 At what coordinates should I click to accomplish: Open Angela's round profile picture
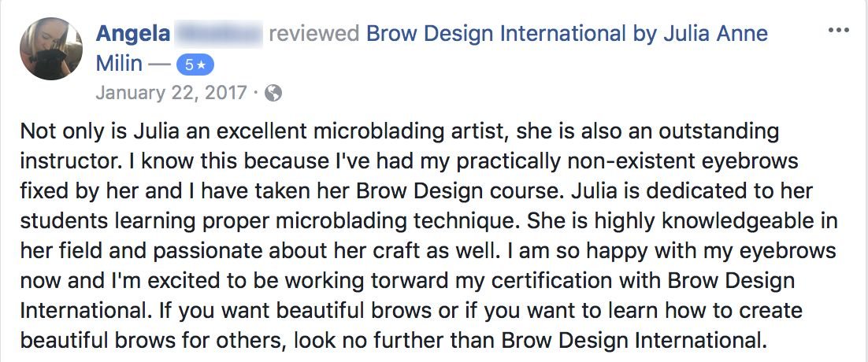51,49
